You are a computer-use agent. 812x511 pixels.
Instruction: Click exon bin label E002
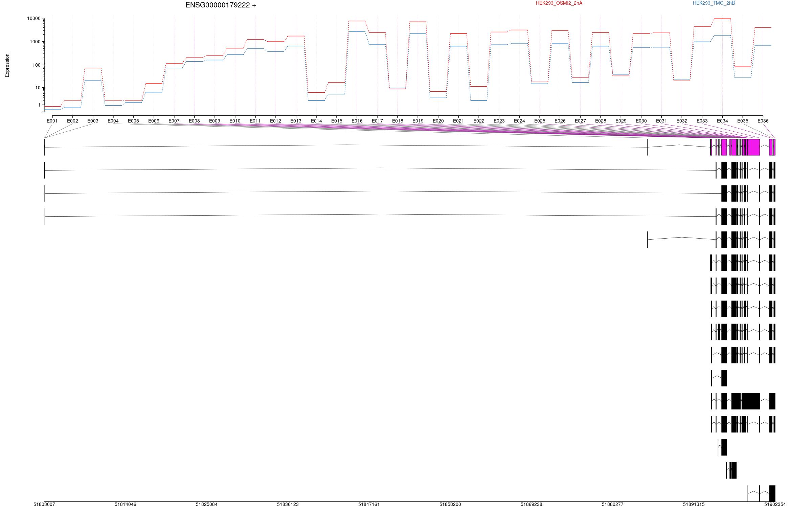pyautogui.click(x=72, y=121)
